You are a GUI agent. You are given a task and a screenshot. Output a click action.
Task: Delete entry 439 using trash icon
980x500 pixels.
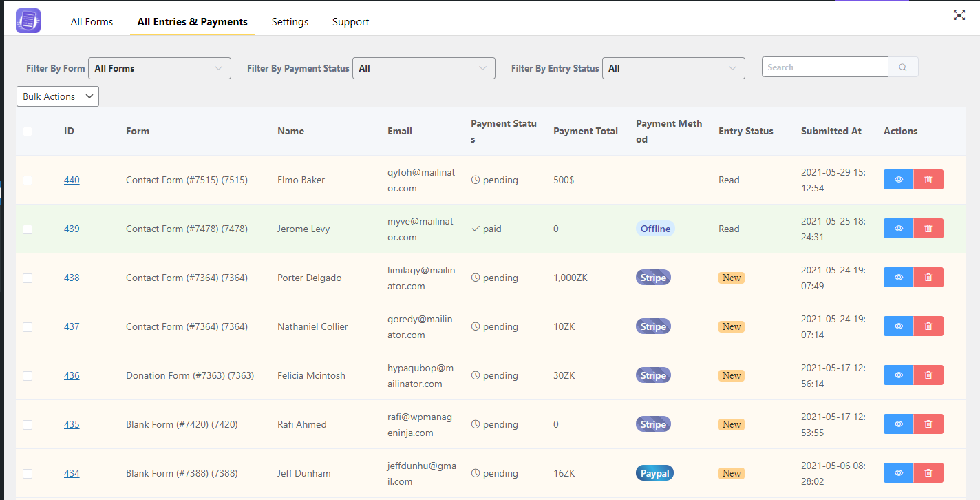click(x=928, y=228)
